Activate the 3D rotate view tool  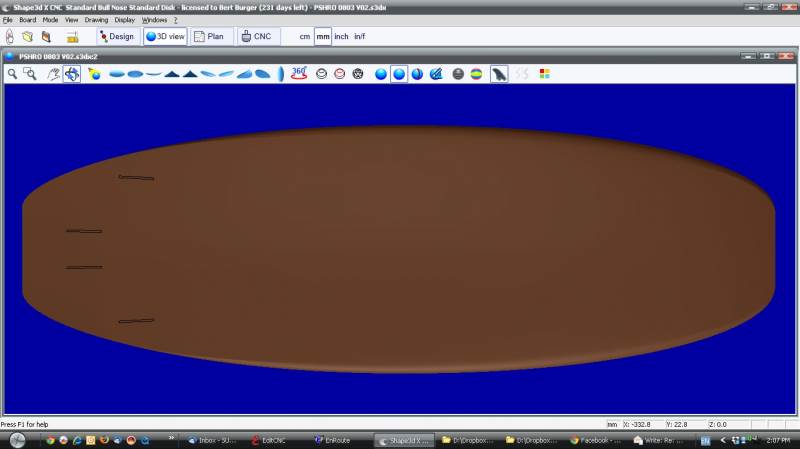point(72,74)
